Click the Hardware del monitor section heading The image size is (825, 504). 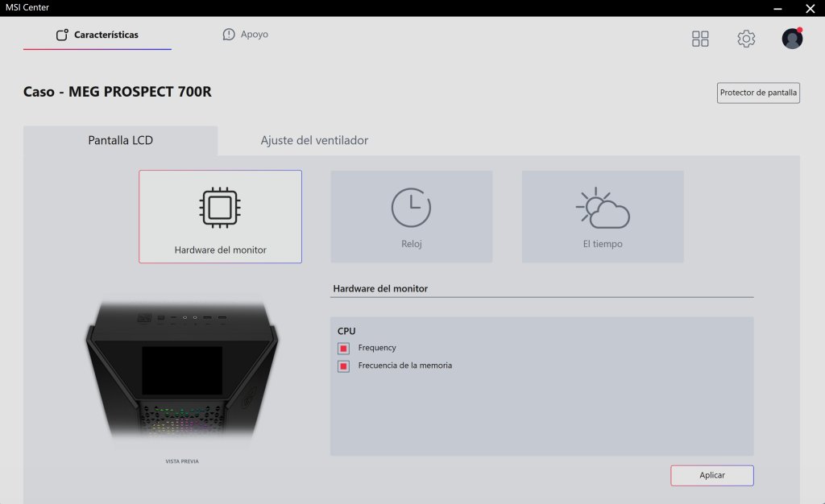(380, 288)
